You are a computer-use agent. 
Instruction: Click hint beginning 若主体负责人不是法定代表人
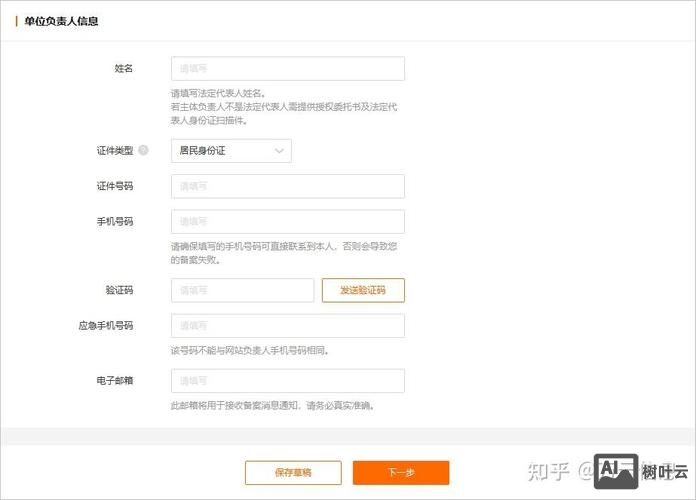284,114
